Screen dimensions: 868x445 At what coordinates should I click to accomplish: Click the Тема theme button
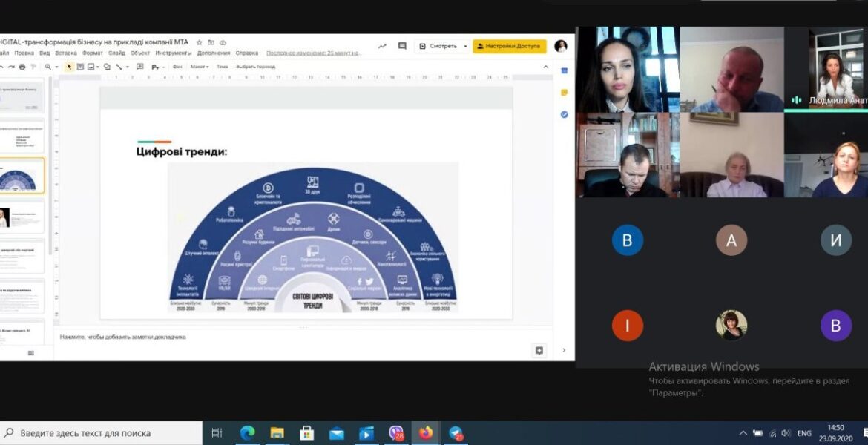222,67
